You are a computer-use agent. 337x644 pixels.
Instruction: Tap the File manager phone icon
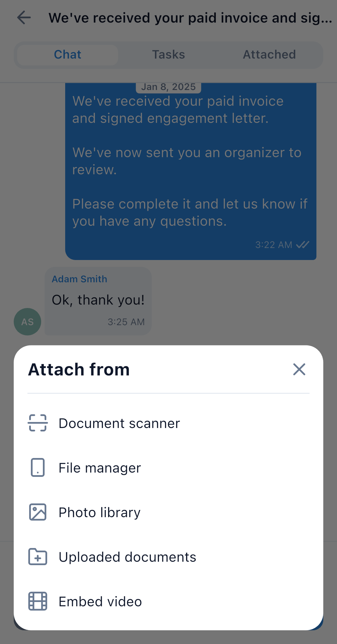point(38,467)
